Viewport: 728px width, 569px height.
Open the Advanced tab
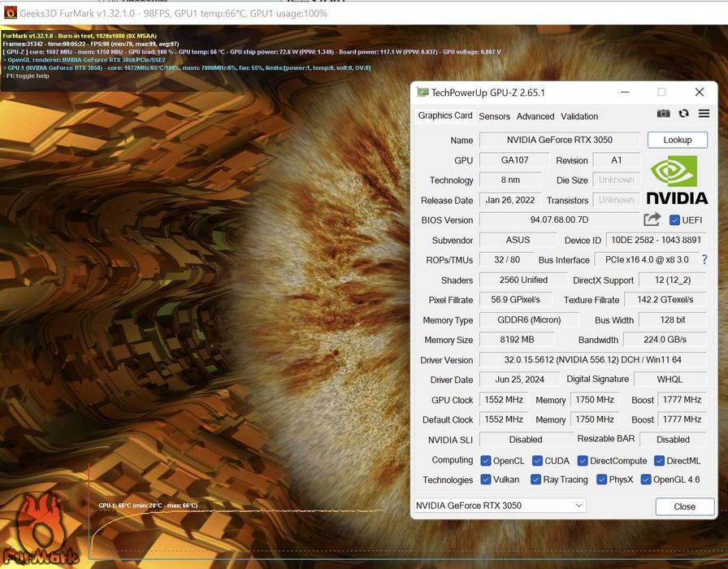(x=535, y=116)
